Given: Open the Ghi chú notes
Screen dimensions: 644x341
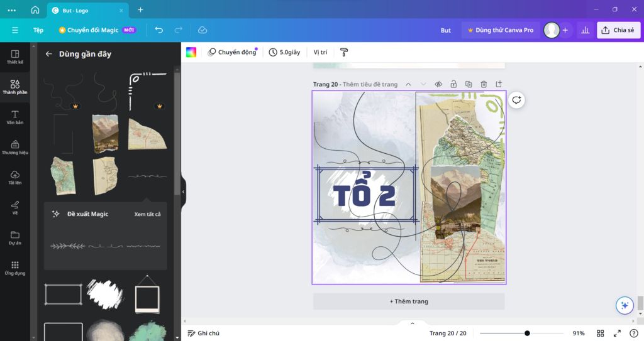Looking at the screenshot, I should pos(203,333).
